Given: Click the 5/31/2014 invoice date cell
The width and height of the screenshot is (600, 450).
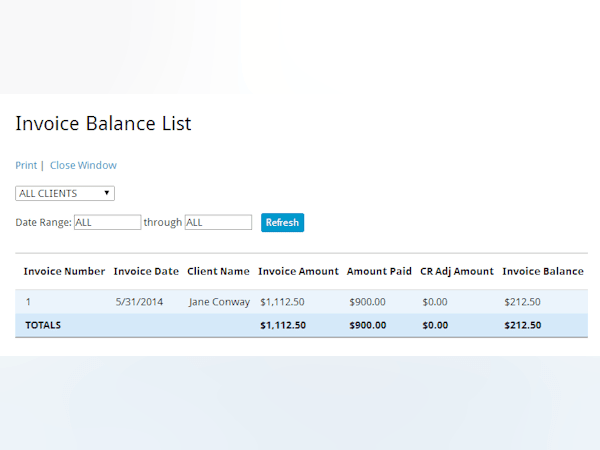Looking at the screenshot, I should [x=141, y=302].
